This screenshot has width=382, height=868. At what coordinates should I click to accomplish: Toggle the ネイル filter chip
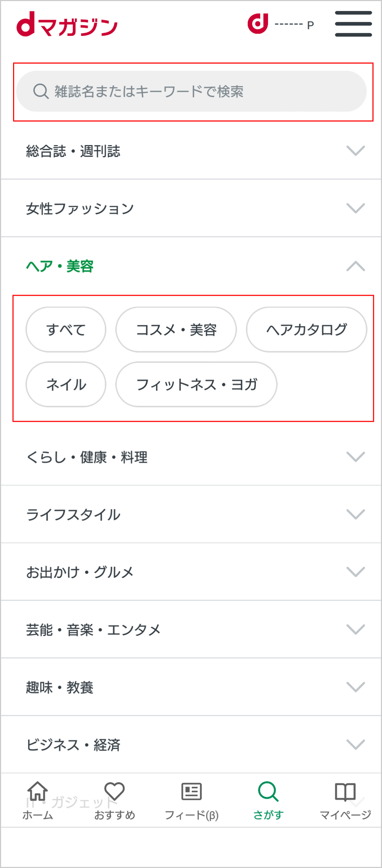(66, 385)
